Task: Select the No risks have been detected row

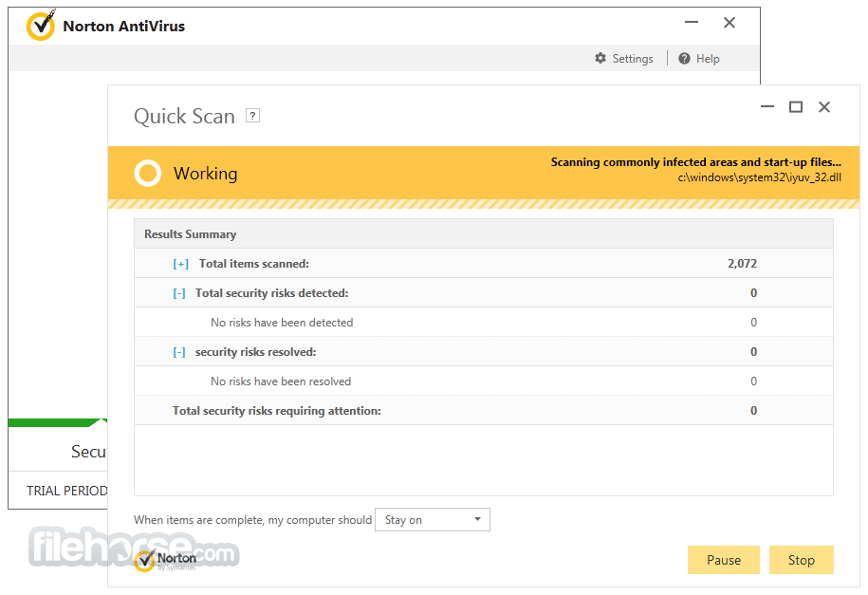Action: pyautogui.click(x=484, y=323)
